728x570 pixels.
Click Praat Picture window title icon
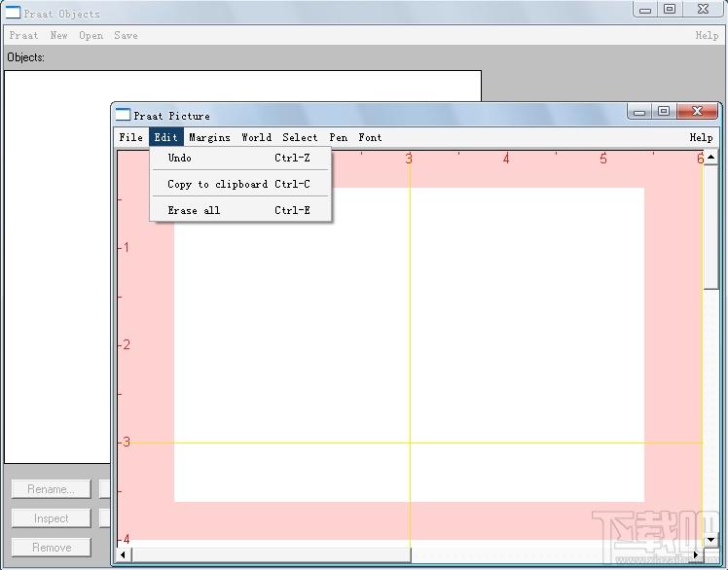point(123,115)
